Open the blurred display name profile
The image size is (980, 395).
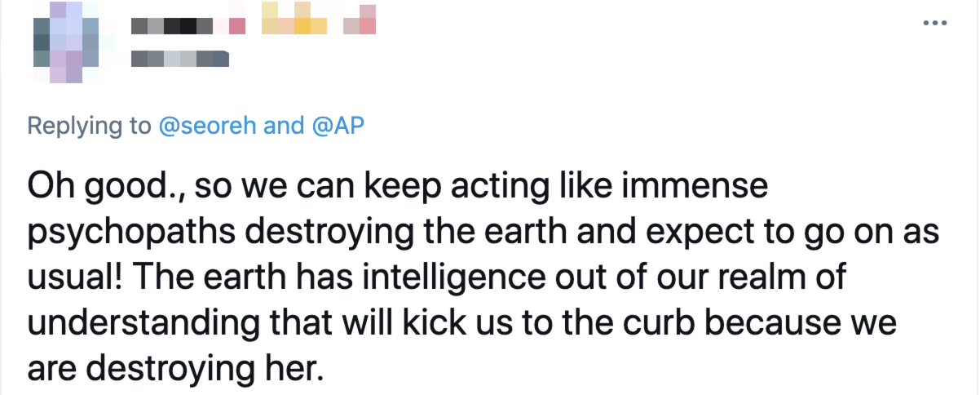(188, 25)
